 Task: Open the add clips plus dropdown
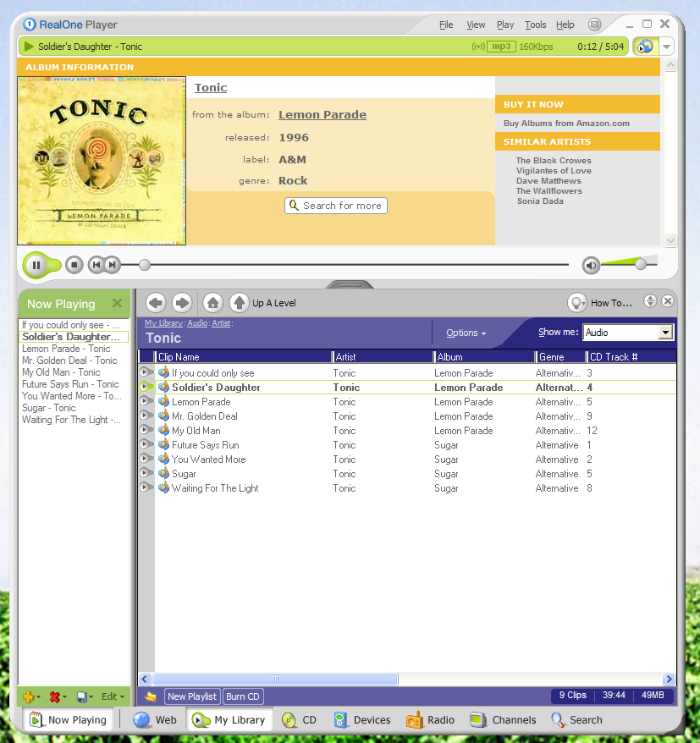[32, 696]
